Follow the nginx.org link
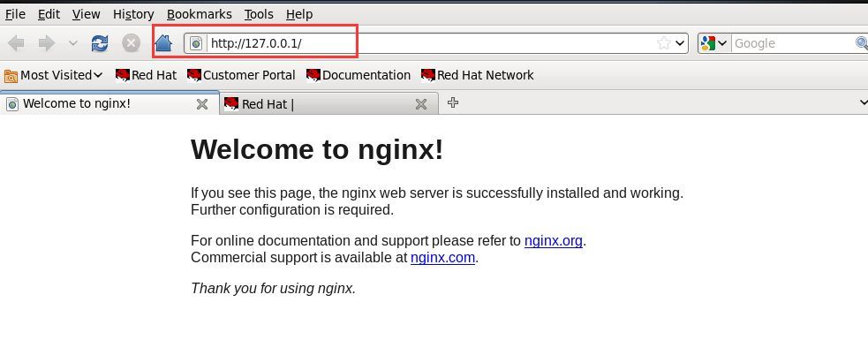The width and height of the screenshot is (868, 340). pos(553,241)
